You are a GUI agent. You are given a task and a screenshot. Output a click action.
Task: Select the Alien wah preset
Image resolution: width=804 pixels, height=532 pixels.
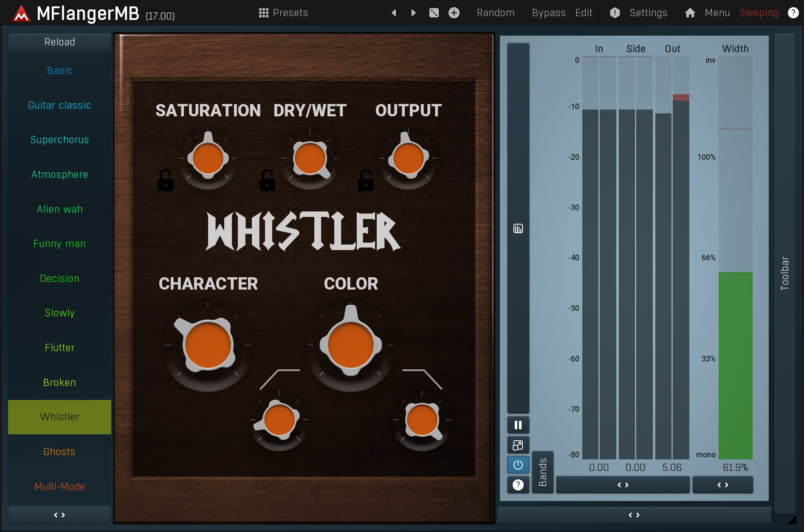(x=59, y=209)
